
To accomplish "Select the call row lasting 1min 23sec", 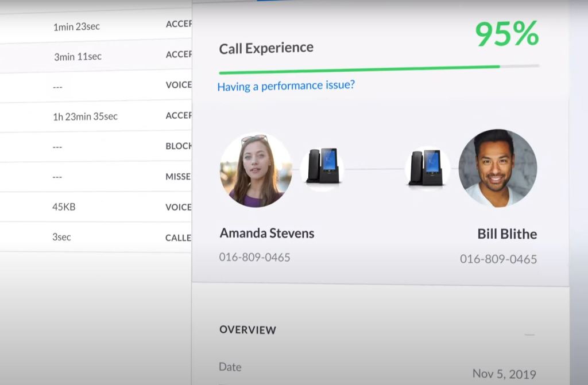I will [96, 26].
